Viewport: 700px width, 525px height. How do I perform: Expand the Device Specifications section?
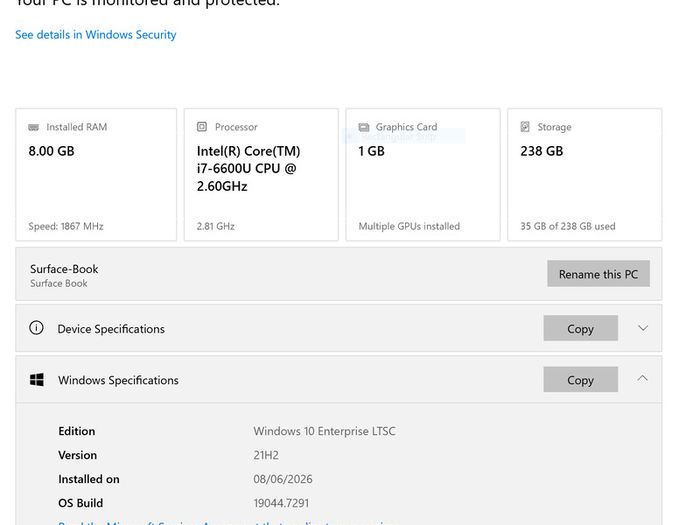(x=643, y=328)
